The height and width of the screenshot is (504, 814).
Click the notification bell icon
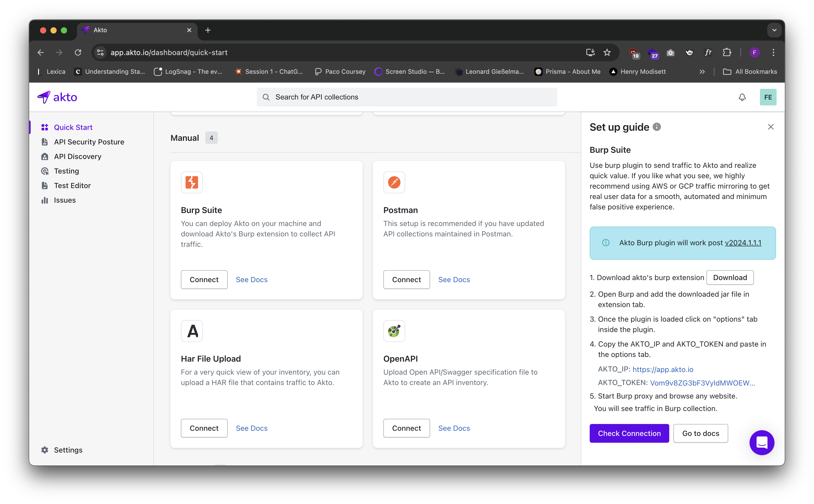[742, 97]
